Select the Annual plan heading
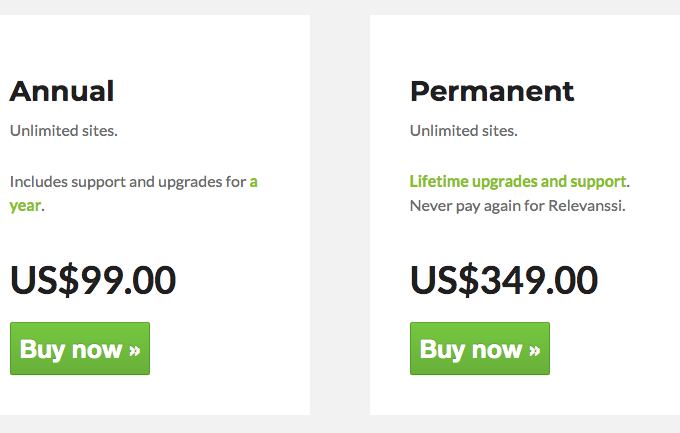Viewport: 680px width, 433px height. (62, 92)
